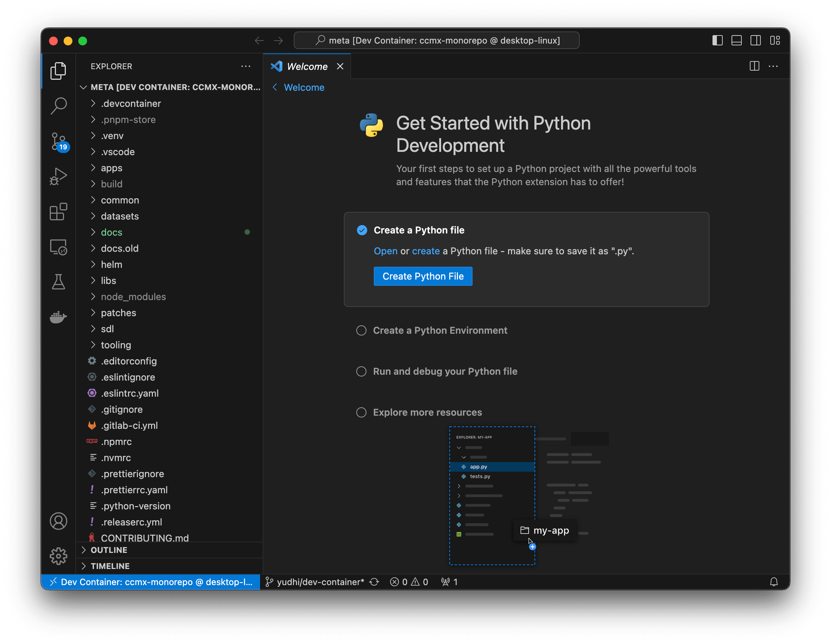Open Explorer more actions menu

point(246,66)
